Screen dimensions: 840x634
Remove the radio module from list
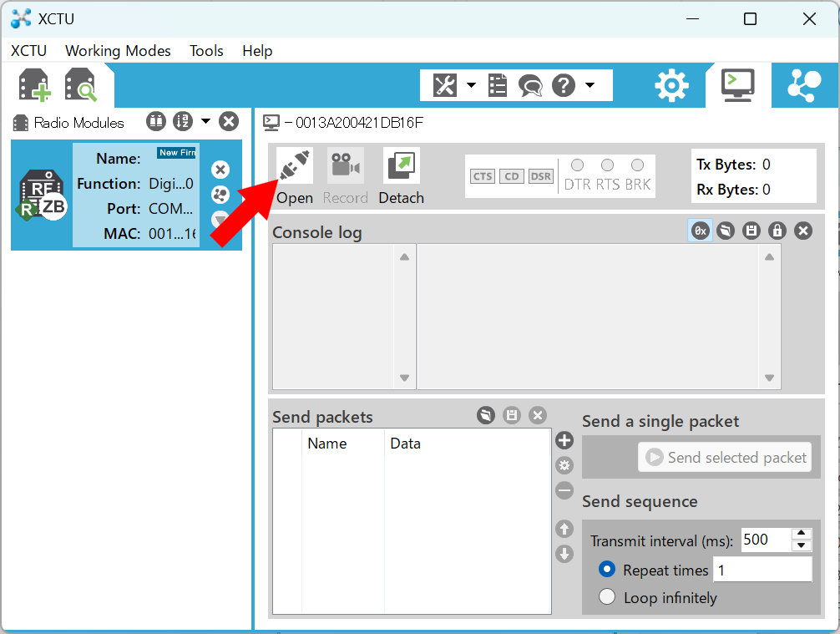click(x=220, y=170)
